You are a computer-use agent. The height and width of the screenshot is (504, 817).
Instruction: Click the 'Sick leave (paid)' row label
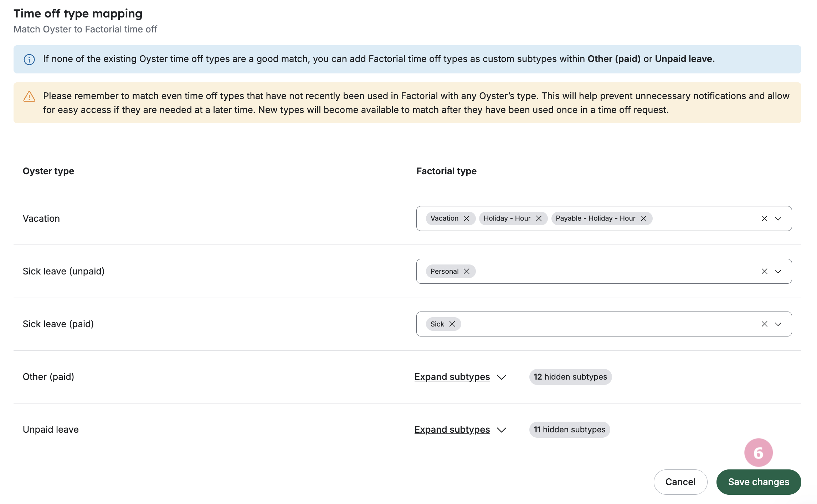pyautogui.click(x=58, y=324)
